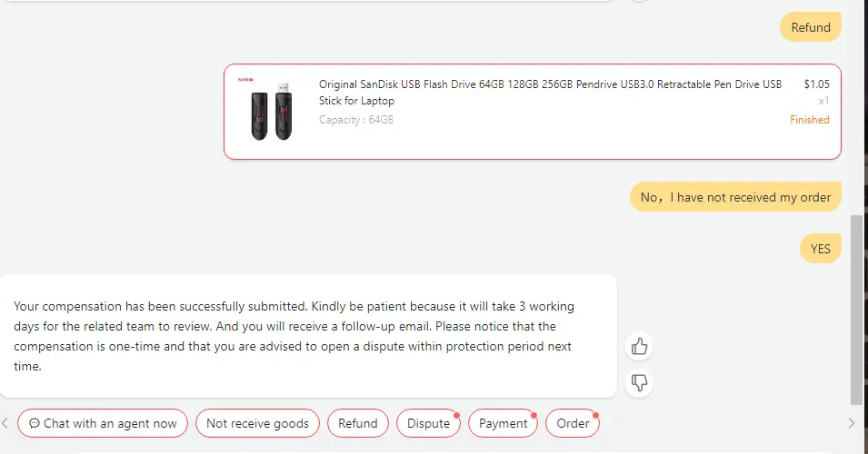This screenshot has width=868, height=454.
Task: Click the YES message bubble
Action: click(x=821, y=249)
